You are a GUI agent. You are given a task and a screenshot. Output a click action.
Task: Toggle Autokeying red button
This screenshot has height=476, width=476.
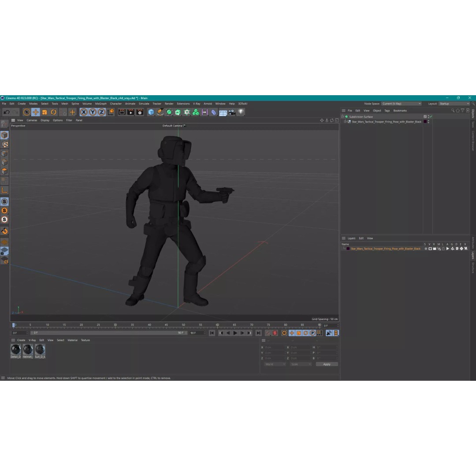pyautogui.click(x=275, y=333)
